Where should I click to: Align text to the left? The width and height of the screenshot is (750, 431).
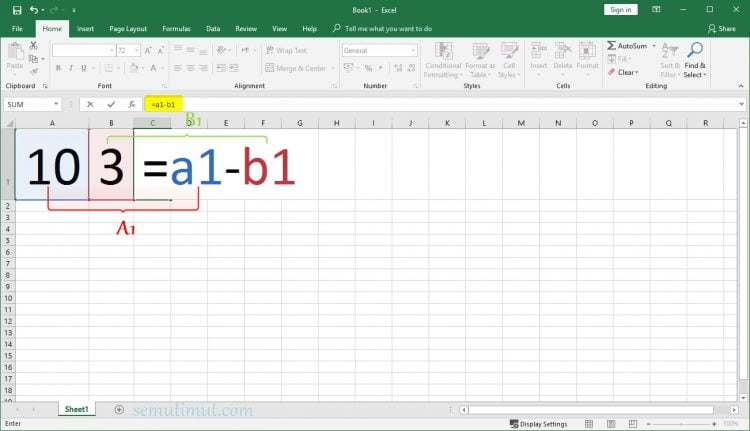177,68
